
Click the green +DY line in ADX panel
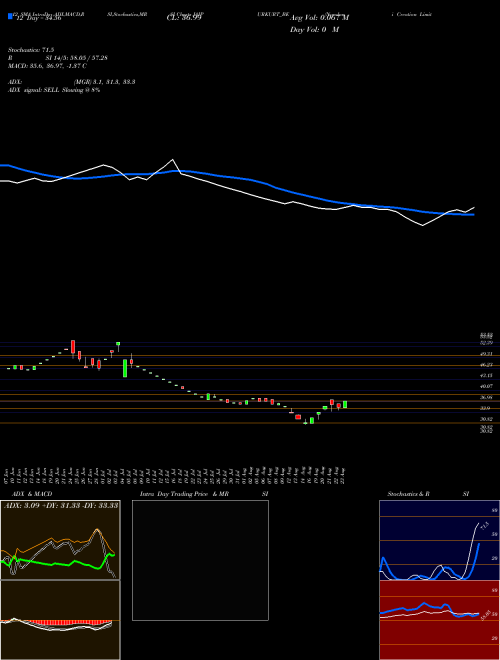tap(59, 564)
